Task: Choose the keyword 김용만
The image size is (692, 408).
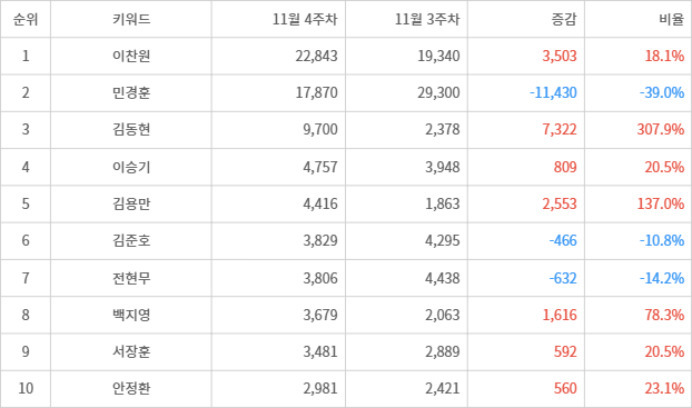Action: (x=132, y=204)
